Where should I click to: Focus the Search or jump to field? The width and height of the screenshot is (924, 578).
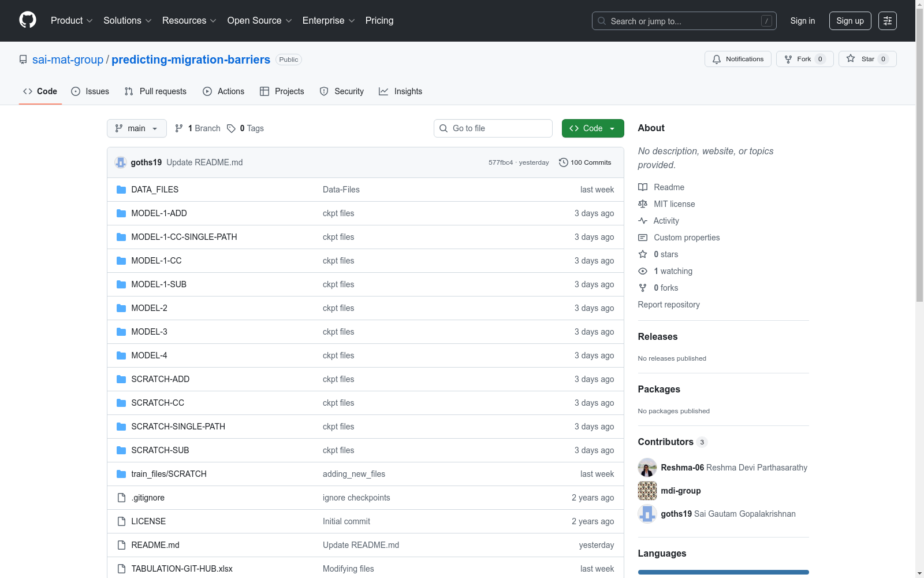click(684, 21)
